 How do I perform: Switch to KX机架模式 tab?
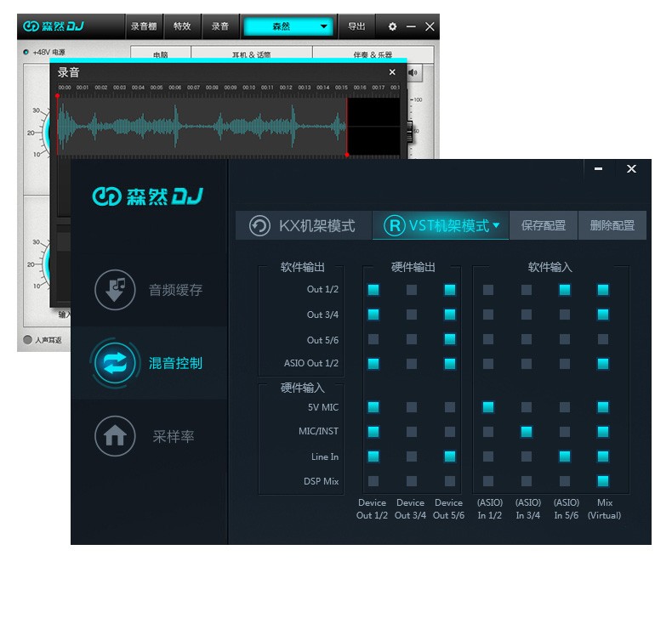304,225
